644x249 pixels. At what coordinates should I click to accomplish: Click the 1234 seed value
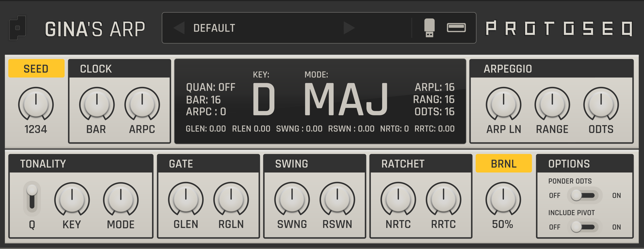pos(36,129)
